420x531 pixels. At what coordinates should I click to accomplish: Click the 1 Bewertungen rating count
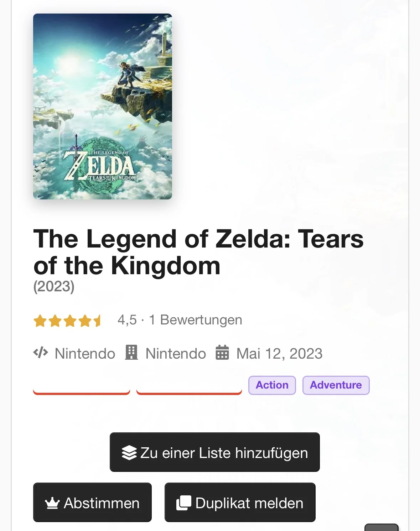196,320
